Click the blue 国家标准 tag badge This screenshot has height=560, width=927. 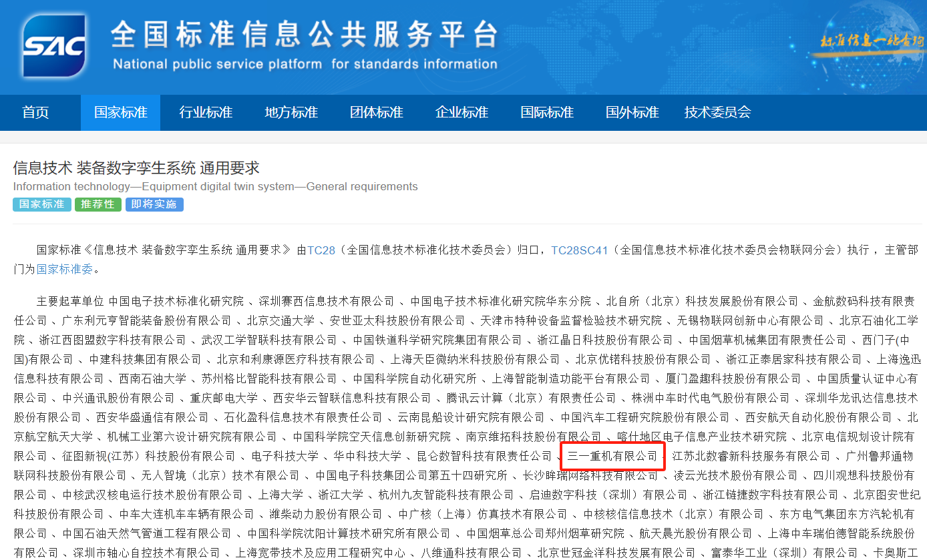point(41,204)
